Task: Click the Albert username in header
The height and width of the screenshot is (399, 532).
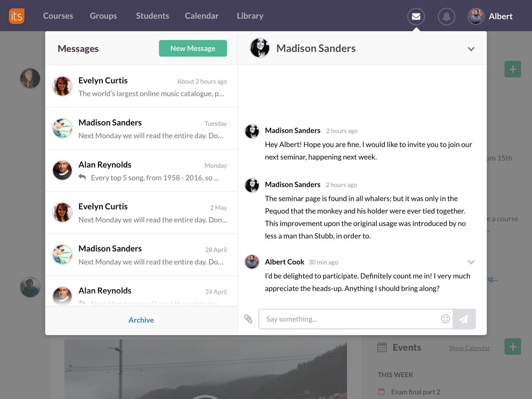Action: [x=501, y=16]
